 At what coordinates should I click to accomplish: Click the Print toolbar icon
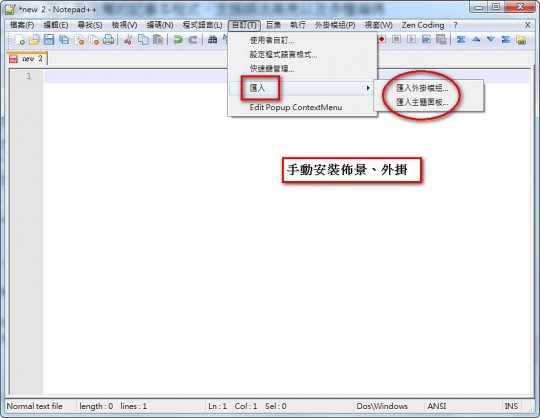pos(108,40)
